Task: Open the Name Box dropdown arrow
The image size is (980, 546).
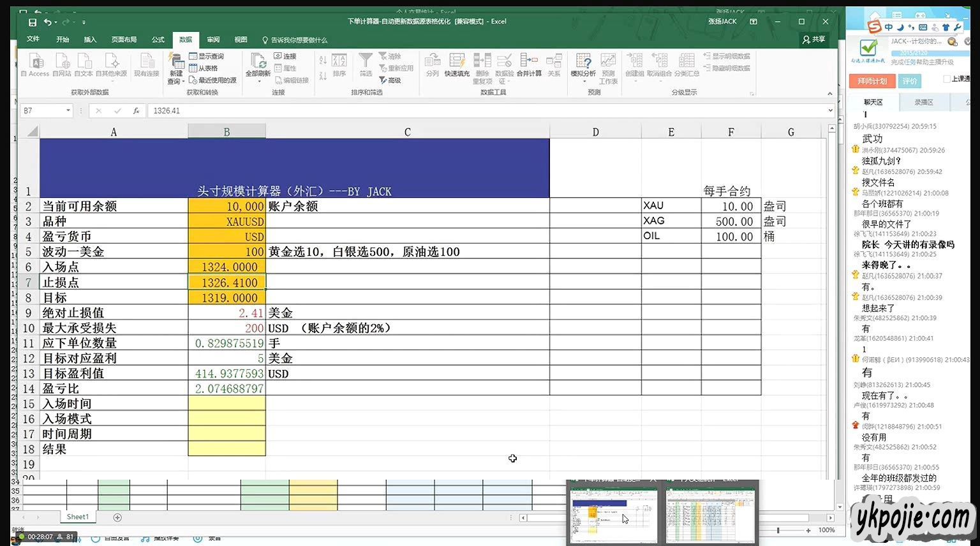Action: 68,111
